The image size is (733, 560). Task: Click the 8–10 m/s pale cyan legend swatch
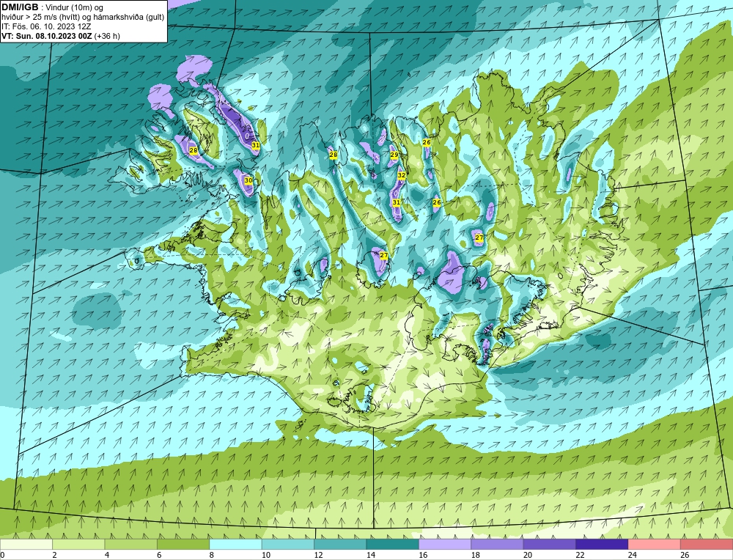(235, 544)
